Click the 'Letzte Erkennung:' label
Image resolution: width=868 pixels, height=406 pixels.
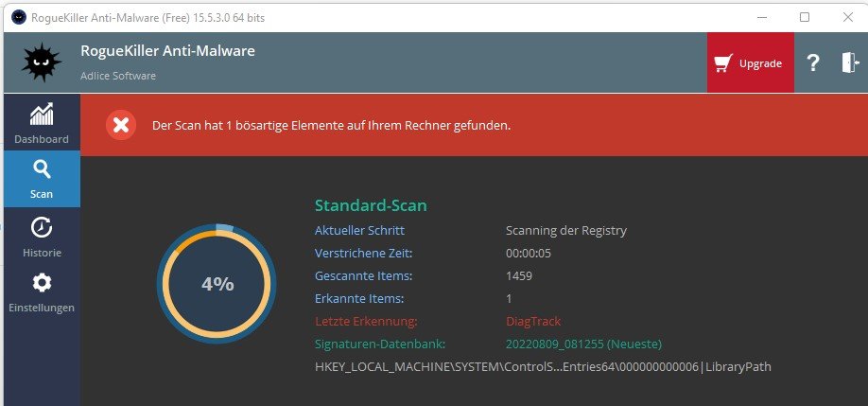(366, 321)
